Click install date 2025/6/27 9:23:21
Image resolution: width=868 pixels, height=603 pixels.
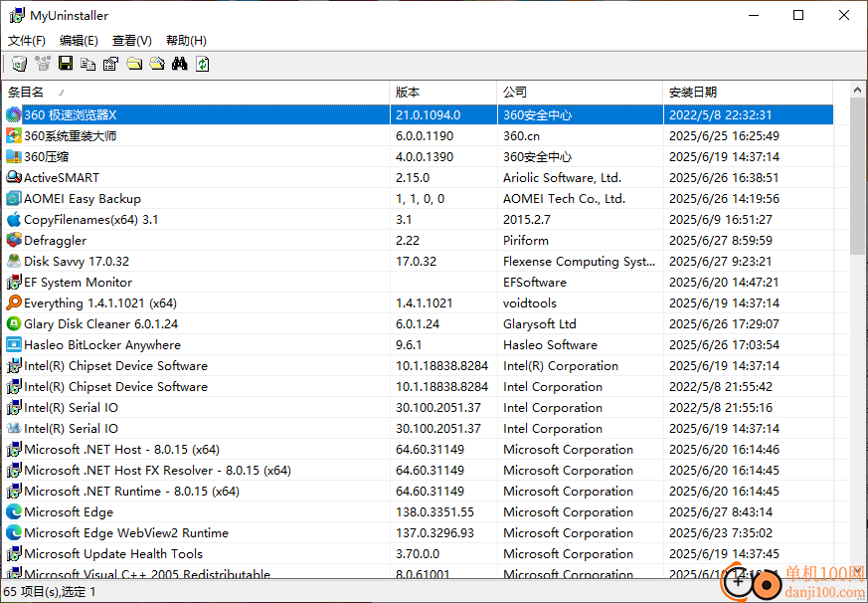[x=720, y=262]
